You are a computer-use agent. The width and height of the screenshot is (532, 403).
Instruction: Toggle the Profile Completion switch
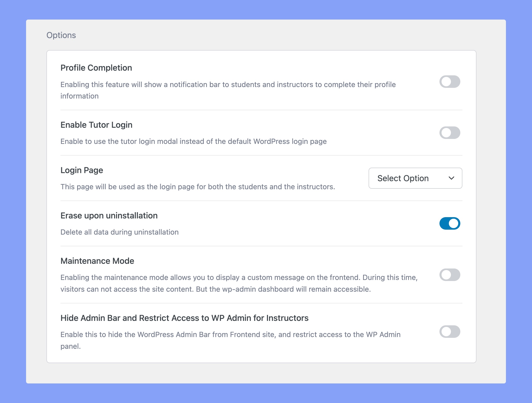tap(449, 81)
